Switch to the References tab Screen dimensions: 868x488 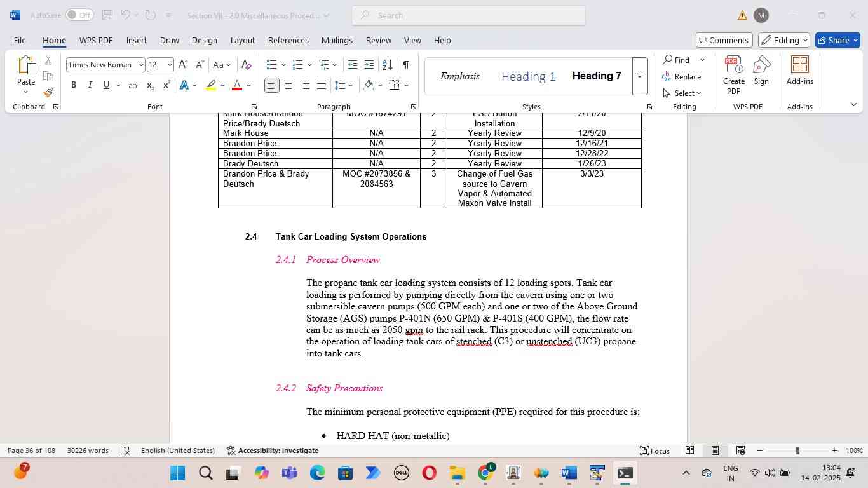coord(288,40)
